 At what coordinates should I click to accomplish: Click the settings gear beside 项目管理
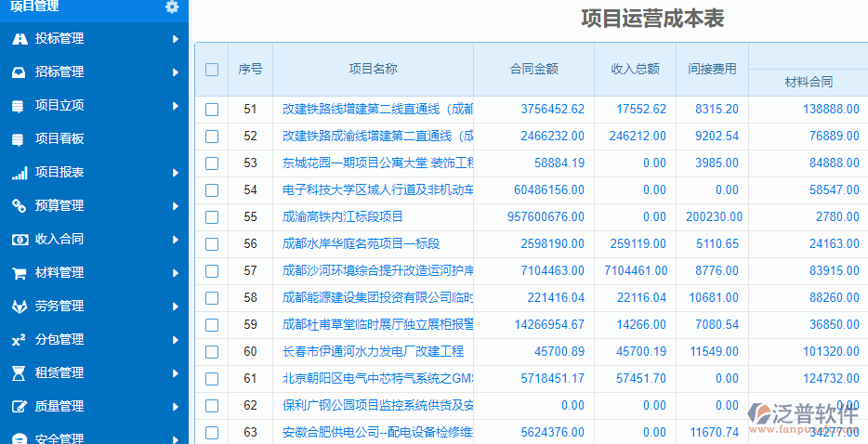point(171,7)
